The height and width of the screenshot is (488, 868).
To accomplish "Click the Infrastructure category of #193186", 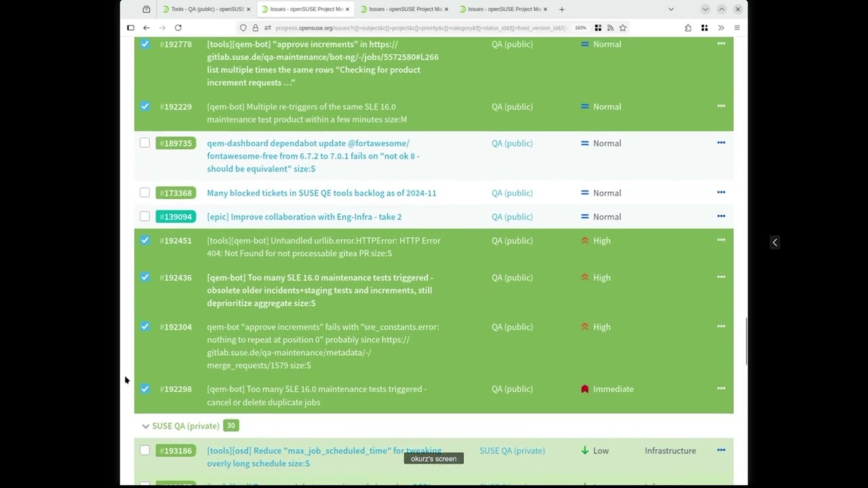I will (x=670, y=451).
